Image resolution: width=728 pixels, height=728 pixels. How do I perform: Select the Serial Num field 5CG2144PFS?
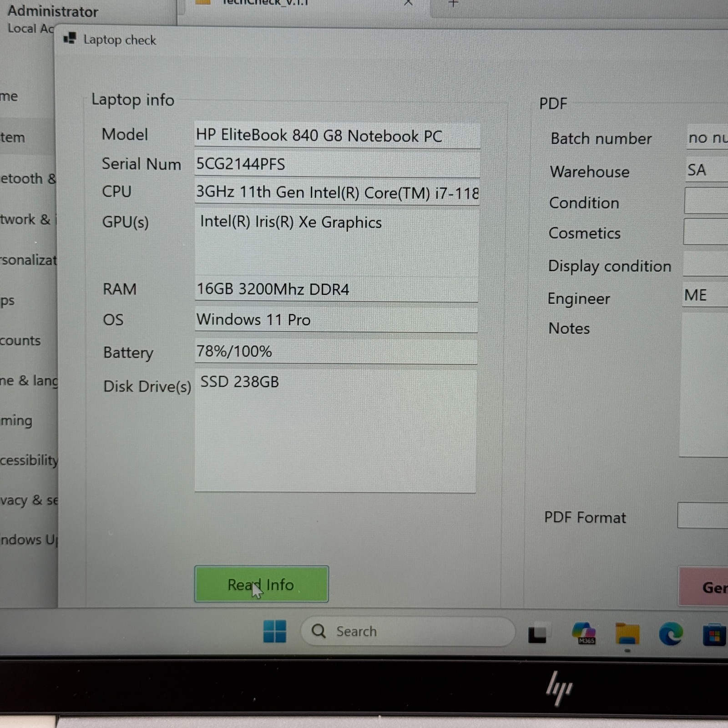tap(337, 164)
